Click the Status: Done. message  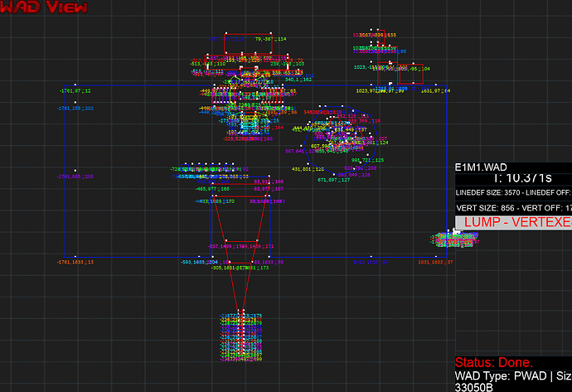[494, 362]
